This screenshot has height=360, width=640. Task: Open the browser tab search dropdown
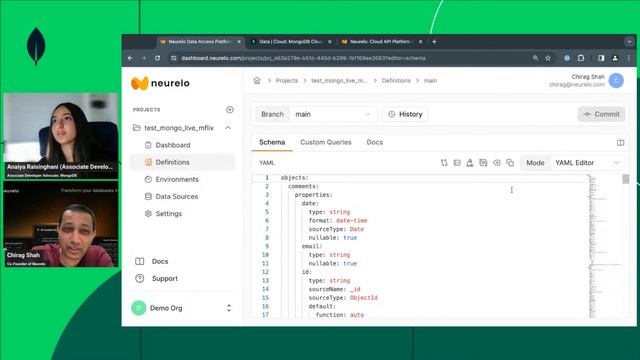(x=629, y=42)
